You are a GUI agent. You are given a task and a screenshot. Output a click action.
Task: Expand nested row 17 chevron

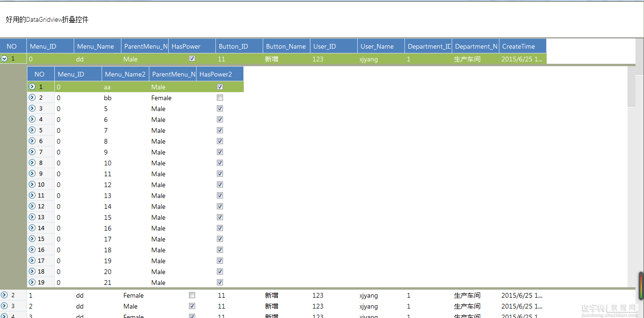pos(32,260)
